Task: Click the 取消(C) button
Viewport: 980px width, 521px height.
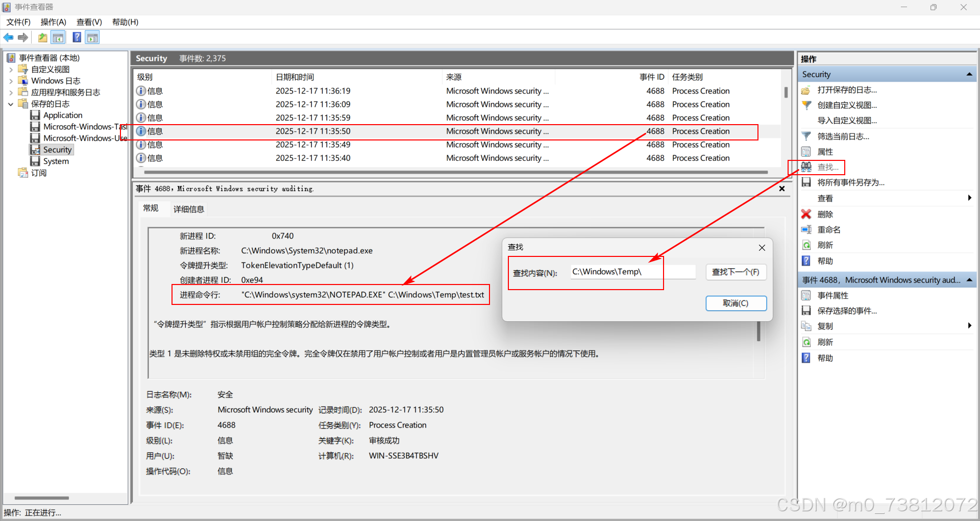Action: 736,303
